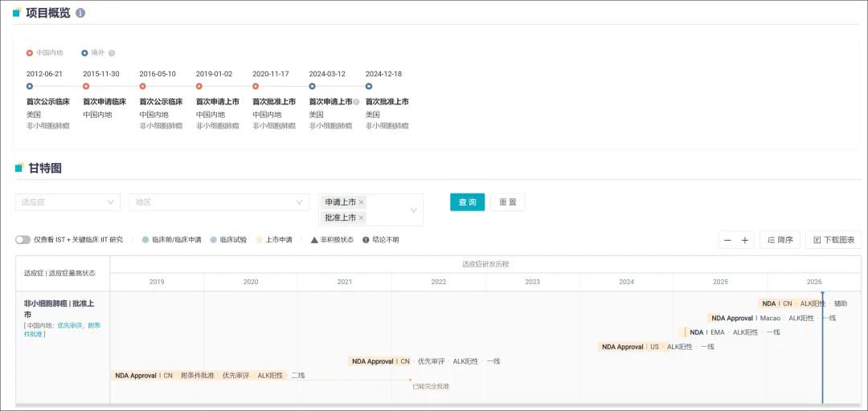Zoom in the Gantt chart with plus
868x411 pixels.
coord(744,240)
